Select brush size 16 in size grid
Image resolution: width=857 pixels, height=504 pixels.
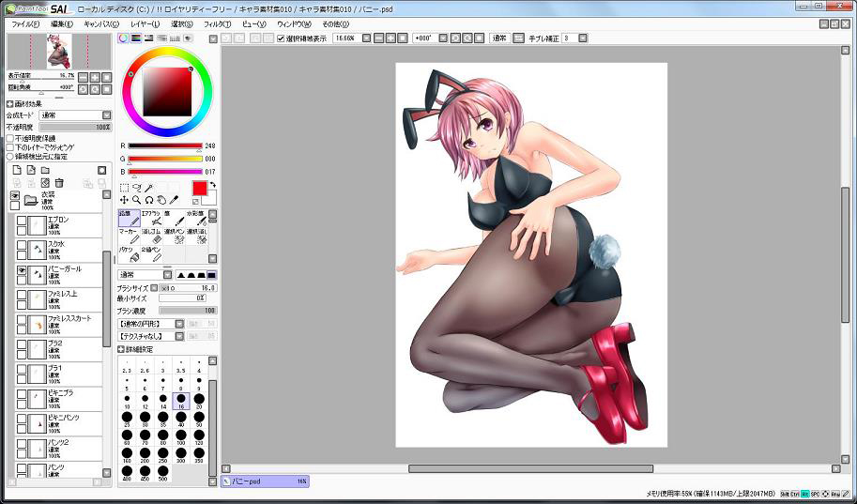pyautogui.click(x=181, y=400)
